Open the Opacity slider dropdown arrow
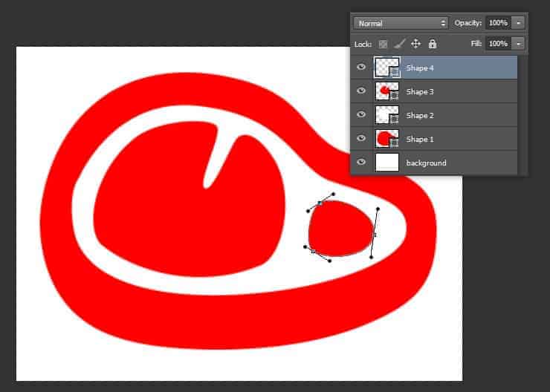 click(x=518, y=23)
